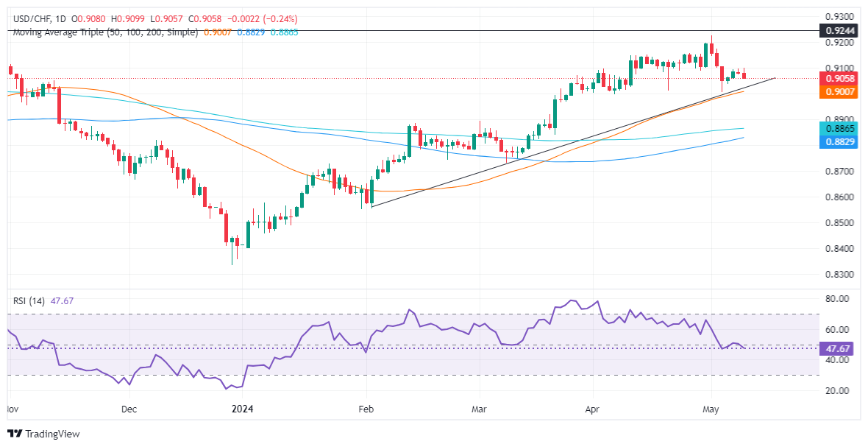
Task: Select the Moving Average Triple indicator label
Action: [x=105, y=32]
